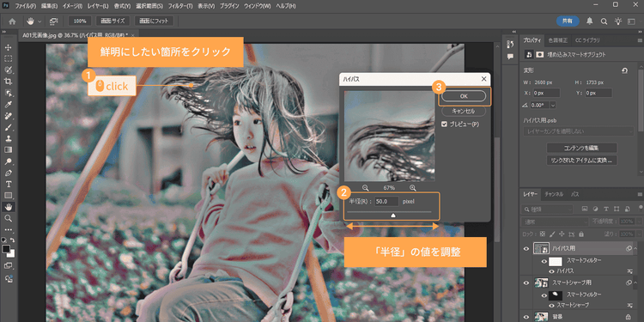Click the 画面にフィット button
This screenshot has width=644, height=322.
point(154,21)
